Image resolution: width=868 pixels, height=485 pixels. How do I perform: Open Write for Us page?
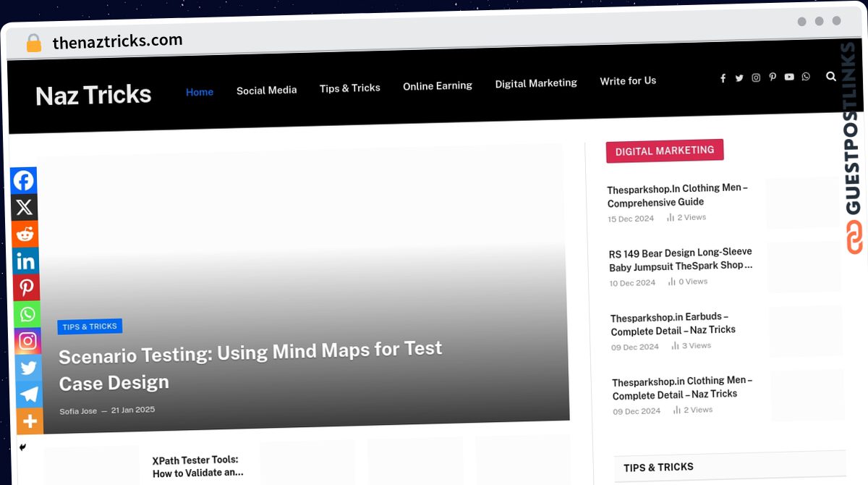(x=628, y=81)
